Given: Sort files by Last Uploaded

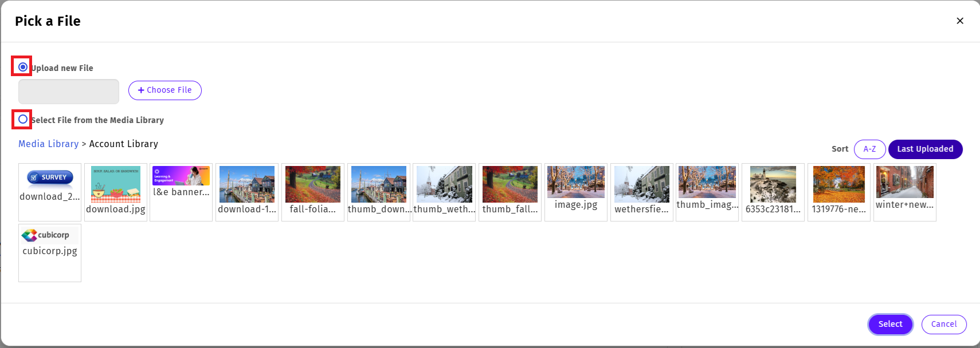Looking at the screenshot, I should (x=926, y=149).
